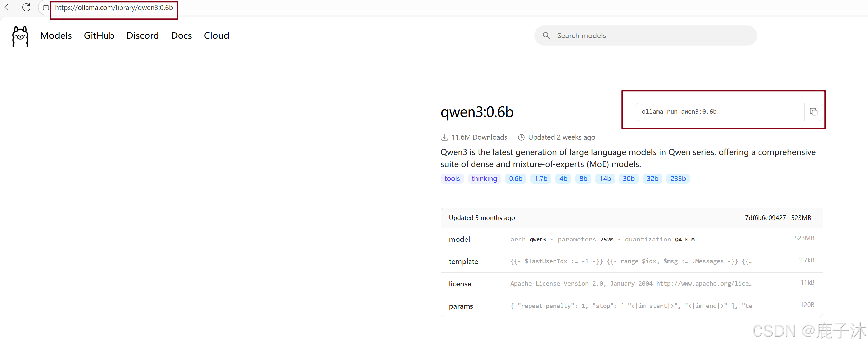Click the Ollama llama logo
The image size is (868, 345).
click(20, 36)
